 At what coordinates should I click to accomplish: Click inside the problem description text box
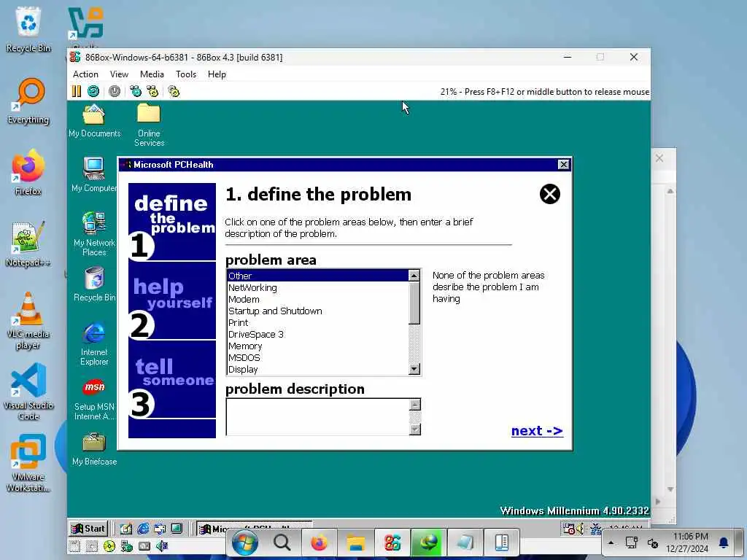(x=318, y=416)
